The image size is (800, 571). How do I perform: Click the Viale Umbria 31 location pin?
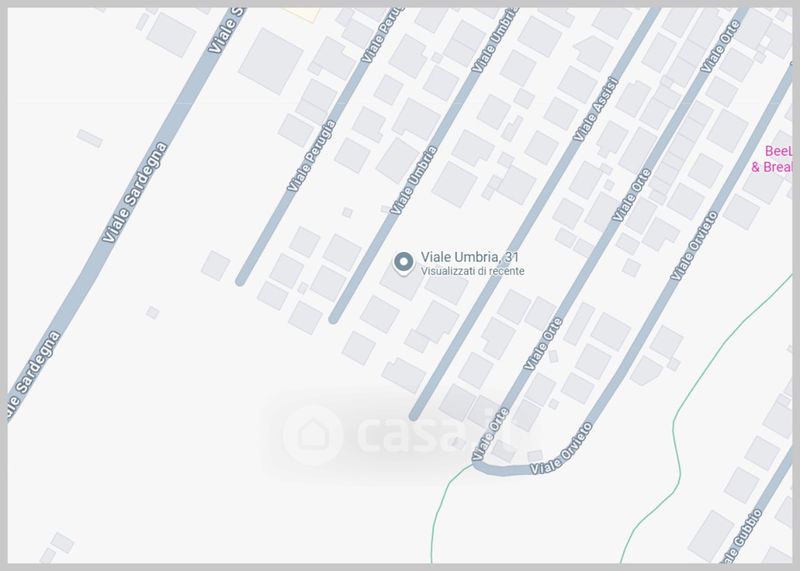[404, 263]
